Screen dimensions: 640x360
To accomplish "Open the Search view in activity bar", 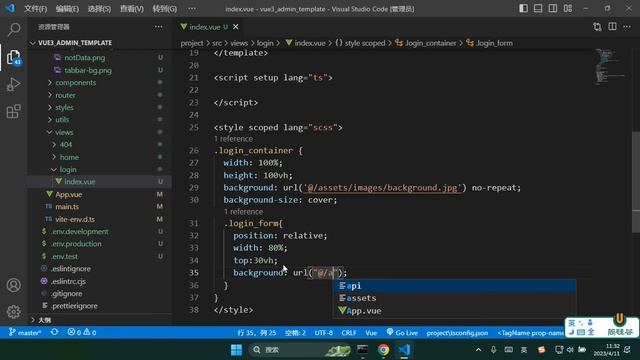I will (x=14, y=29).
